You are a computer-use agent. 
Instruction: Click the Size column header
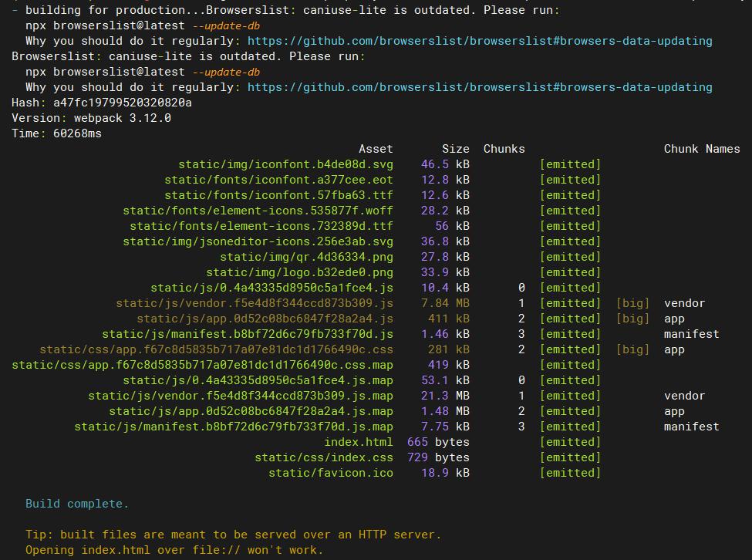[456, 149]
